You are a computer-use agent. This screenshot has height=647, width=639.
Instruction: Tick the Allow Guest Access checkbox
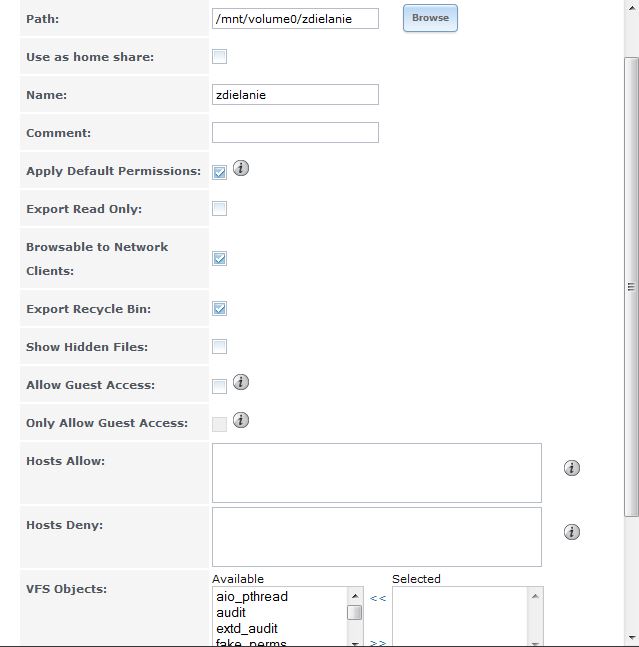point(219,386)
